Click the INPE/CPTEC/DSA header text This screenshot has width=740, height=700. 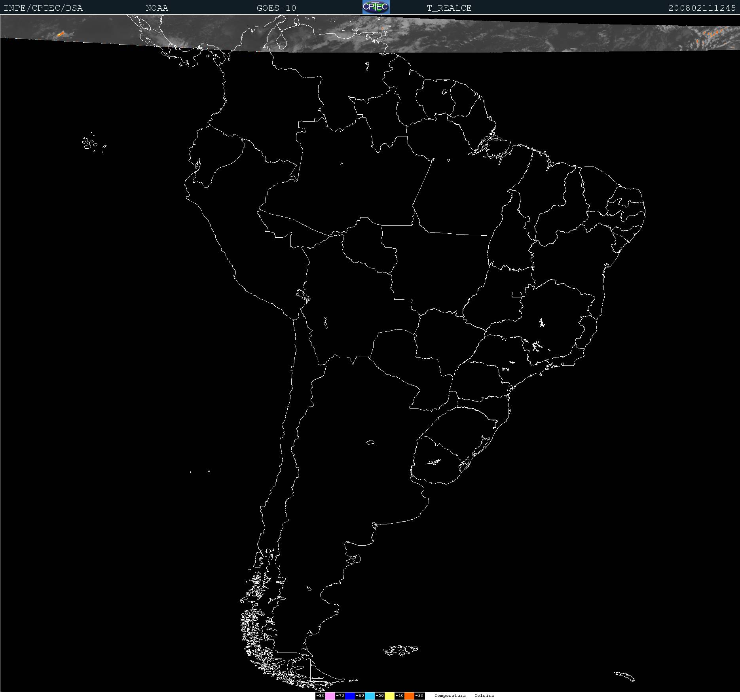pos(43,8)
